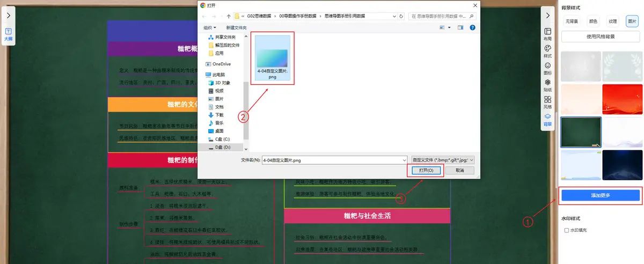Open 音乐 music folder in tree
Viewport: 644px width, 264px height.
[x=216, y=123]
